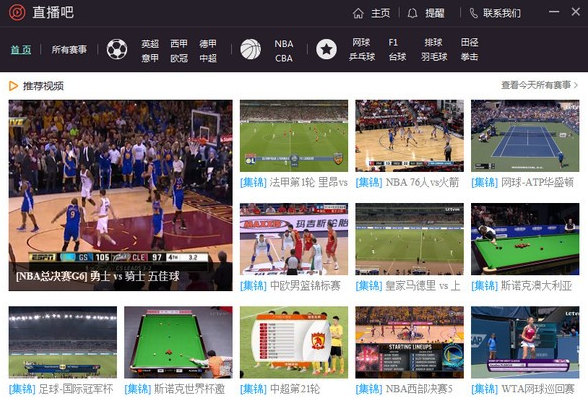Switch to the 首页 tab
The height and width of the screenshot is (403, 588).
[x=21, y=49]
